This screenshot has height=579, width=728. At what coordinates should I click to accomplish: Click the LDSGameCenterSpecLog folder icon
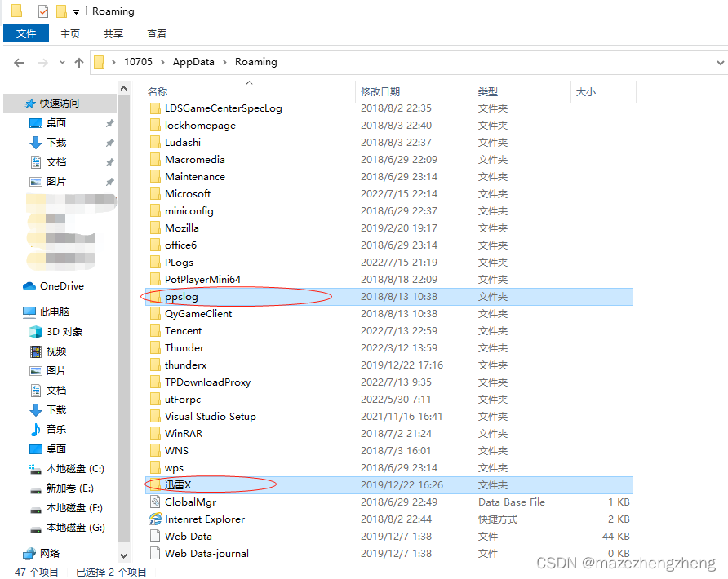[156, 108]
